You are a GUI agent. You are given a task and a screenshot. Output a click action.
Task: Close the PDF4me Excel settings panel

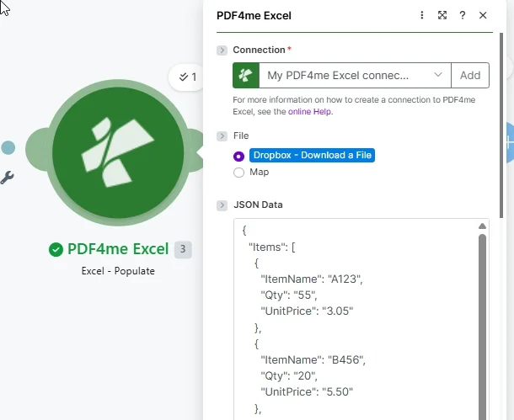pos(483,15)
